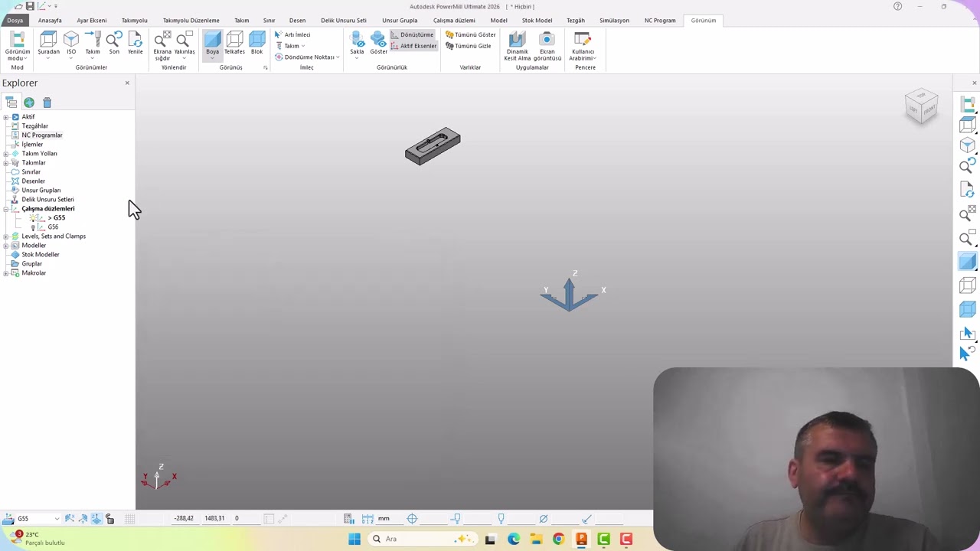980x551 pixels.
Task: Enable Telkafes wireframe display
Action: [x=234, y=44]
